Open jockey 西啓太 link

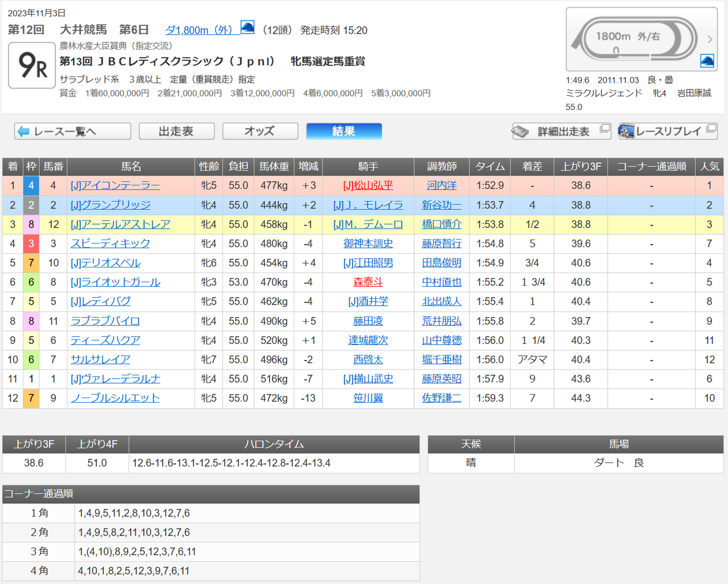point(368,360)
